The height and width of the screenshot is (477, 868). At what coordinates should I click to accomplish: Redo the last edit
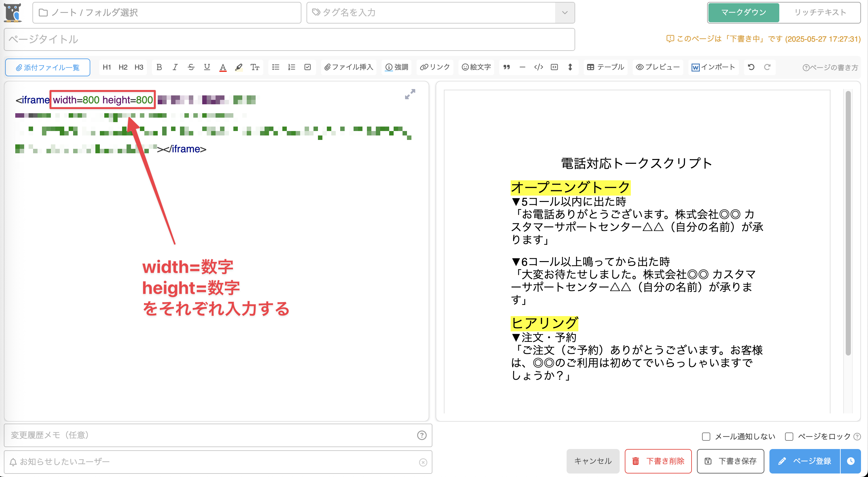coord(767,67)
